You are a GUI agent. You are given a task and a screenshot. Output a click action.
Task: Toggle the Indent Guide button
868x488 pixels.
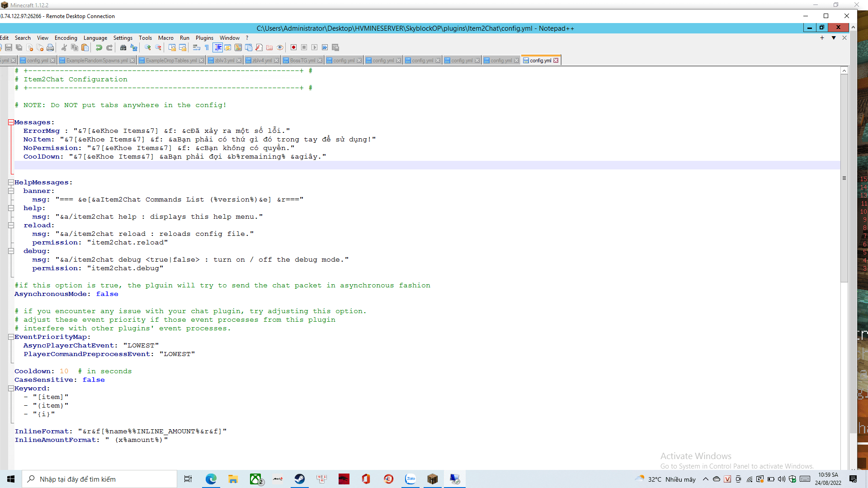(x=217, y=47)
